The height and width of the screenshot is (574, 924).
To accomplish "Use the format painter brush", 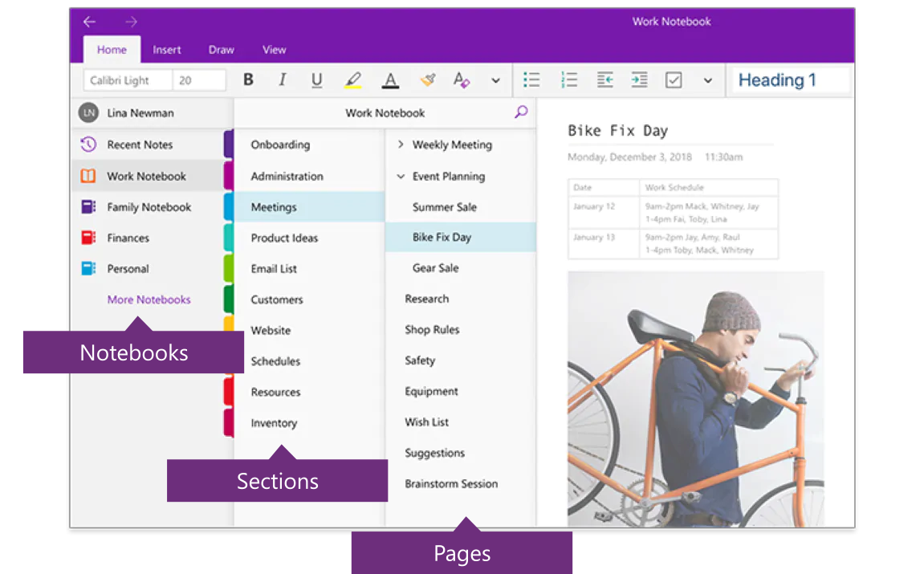I will click(x=428, y=79).
